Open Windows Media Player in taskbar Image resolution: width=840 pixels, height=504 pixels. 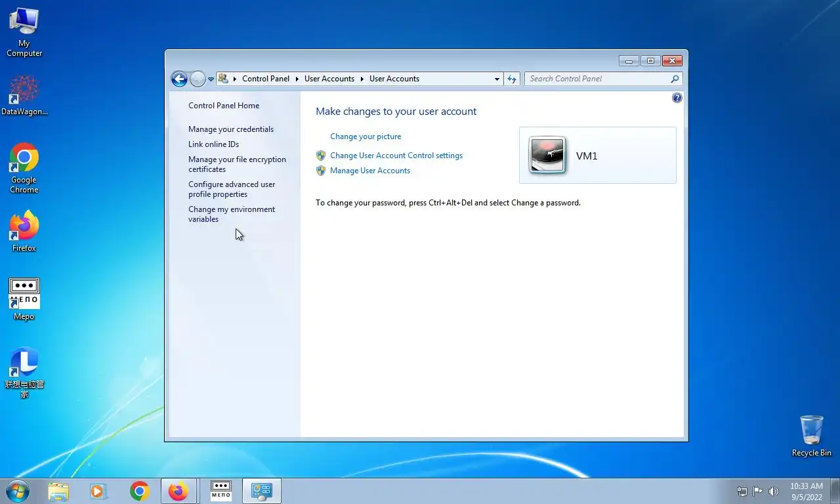(98, 491)
